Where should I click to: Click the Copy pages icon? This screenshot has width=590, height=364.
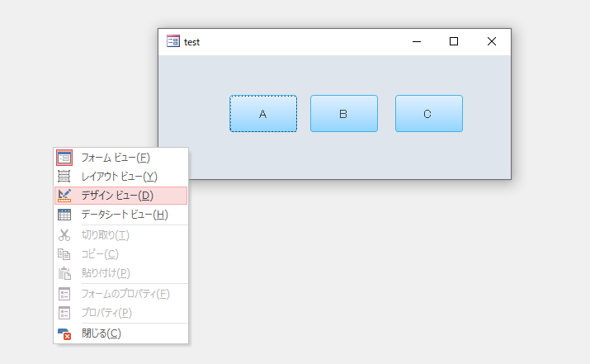[64, 254]
